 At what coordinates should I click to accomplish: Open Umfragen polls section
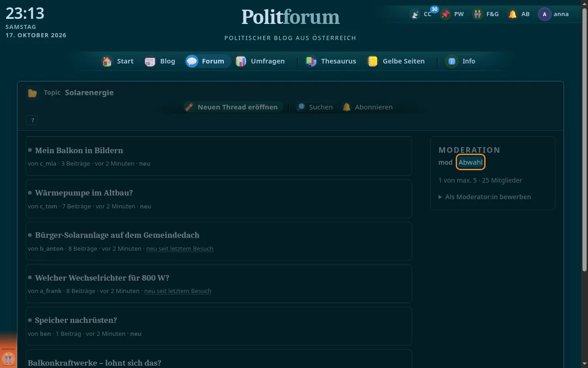tap(260, 61)
